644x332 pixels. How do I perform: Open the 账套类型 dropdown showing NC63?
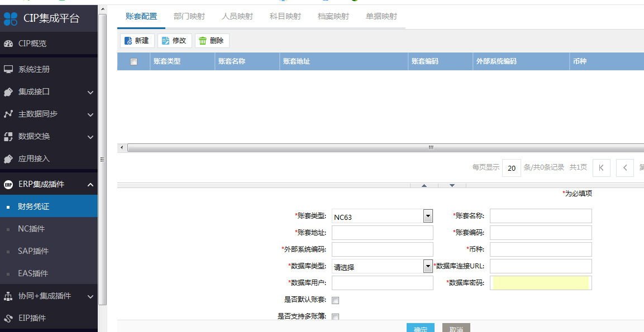coord(428,216)
